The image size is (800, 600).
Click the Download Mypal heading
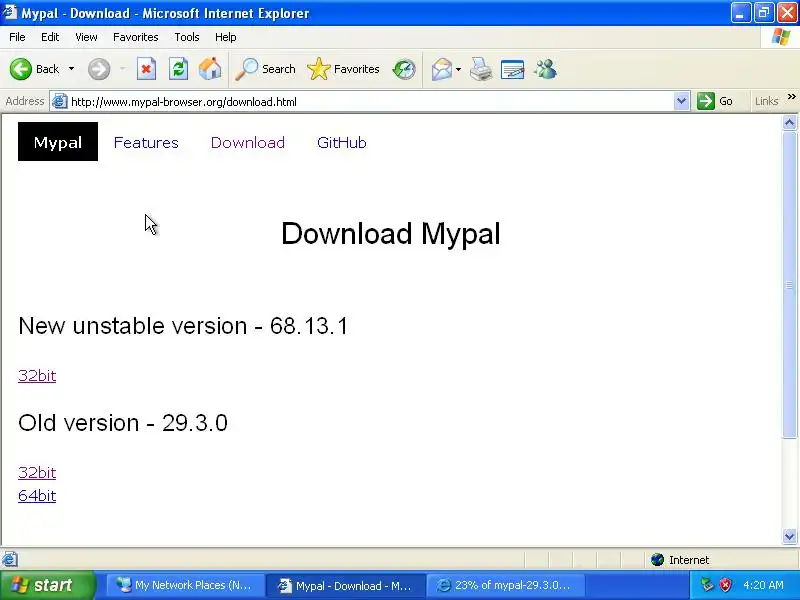pos(391,234)
